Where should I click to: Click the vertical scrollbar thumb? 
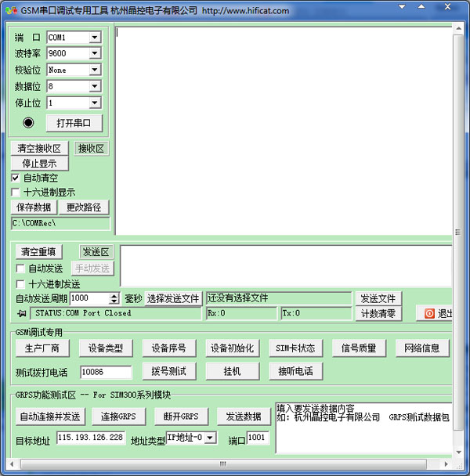(458, 233)
